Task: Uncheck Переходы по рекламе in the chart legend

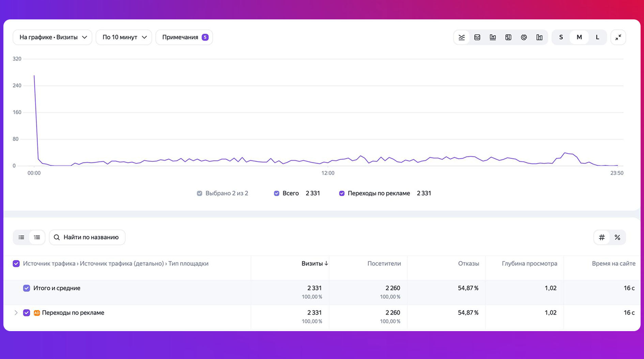Action: [342, 193]
